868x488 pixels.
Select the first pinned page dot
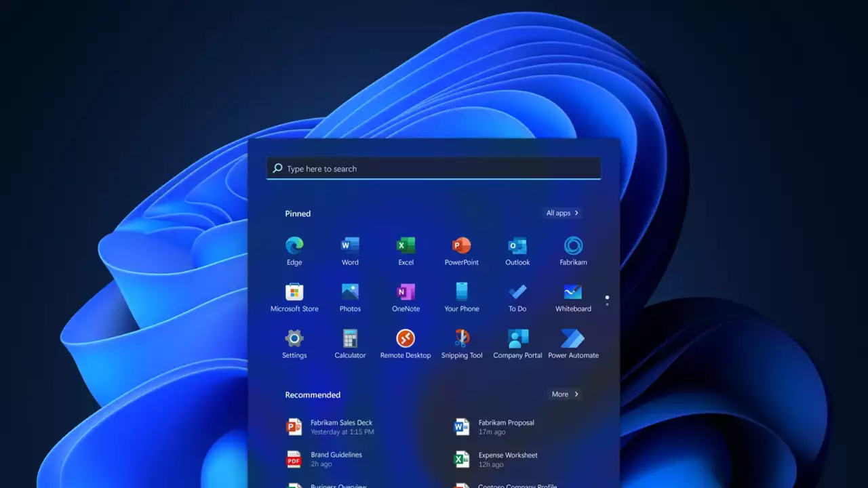[x=607, y=297]
